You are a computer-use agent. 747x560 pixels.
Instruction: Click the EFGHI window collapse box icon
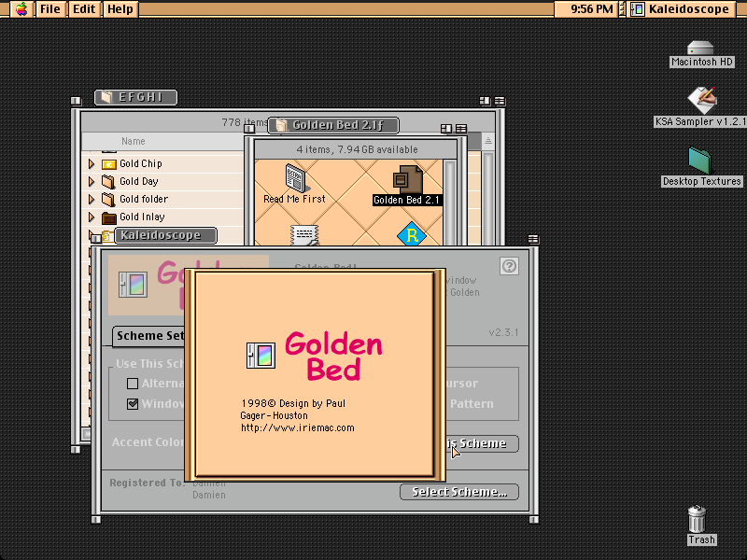tap(500, 101)
